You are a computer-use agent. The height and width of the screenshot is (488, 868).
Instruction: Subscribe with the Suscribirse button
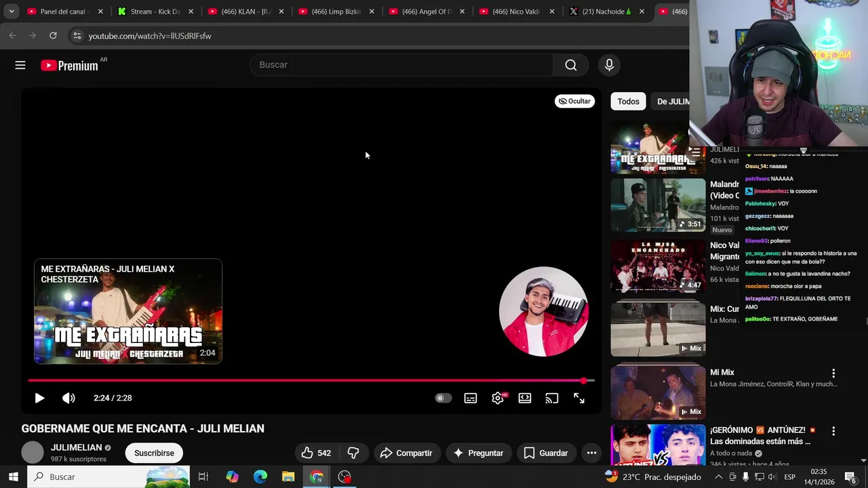click(154, 453)
